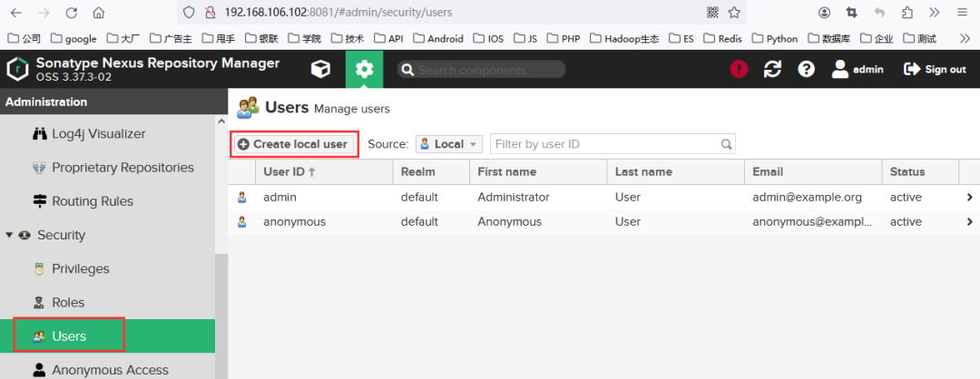
Task: Click the refresh icon in Nexus header
Action: 772,69
